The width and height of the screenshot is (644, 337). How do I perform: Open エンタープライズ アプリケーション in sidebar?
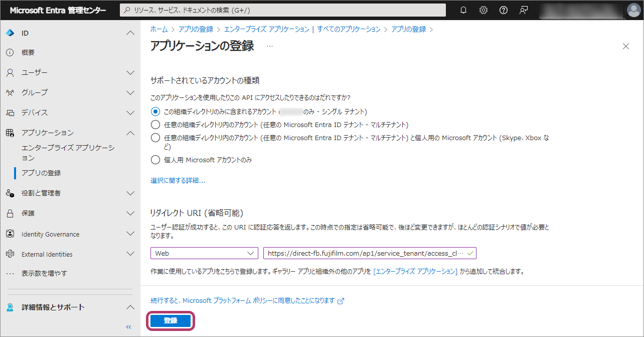[68, 153]
